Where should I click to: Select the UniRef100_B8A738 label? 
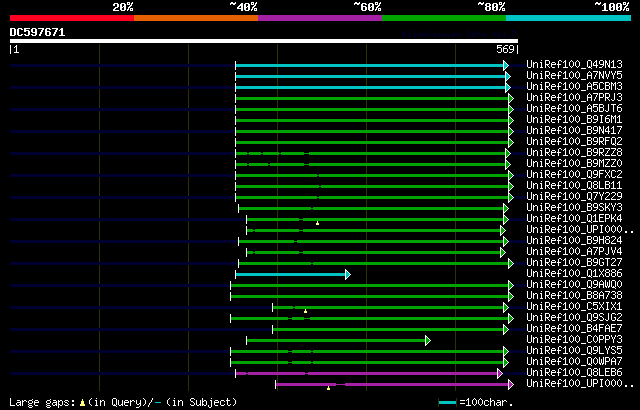574,296
